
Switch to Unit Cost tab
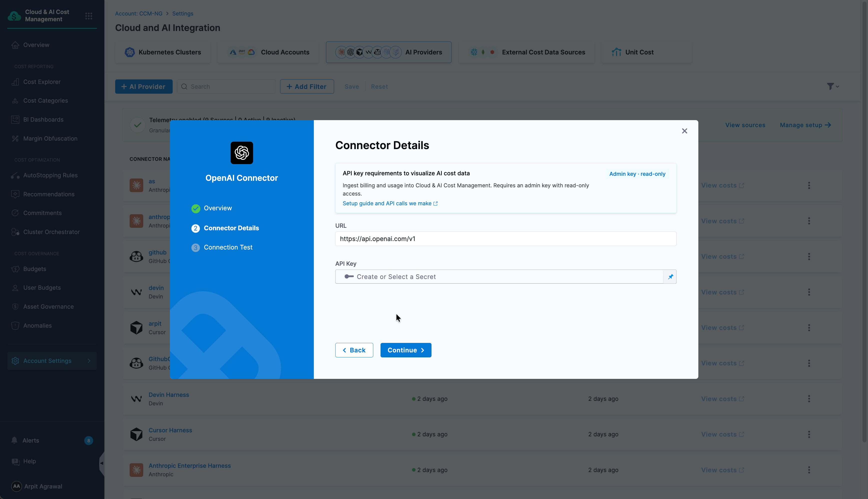coord(647,52)
